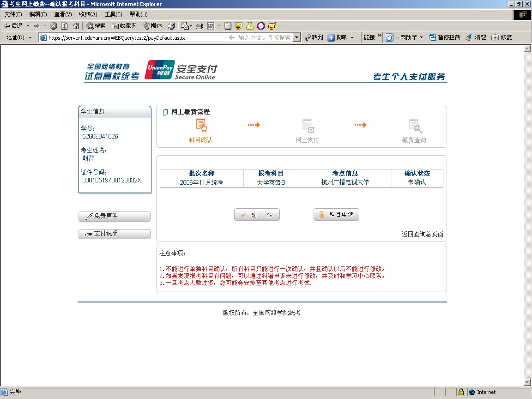
Task: Click the Print icon in toolbar
Action: coord(199,26)
